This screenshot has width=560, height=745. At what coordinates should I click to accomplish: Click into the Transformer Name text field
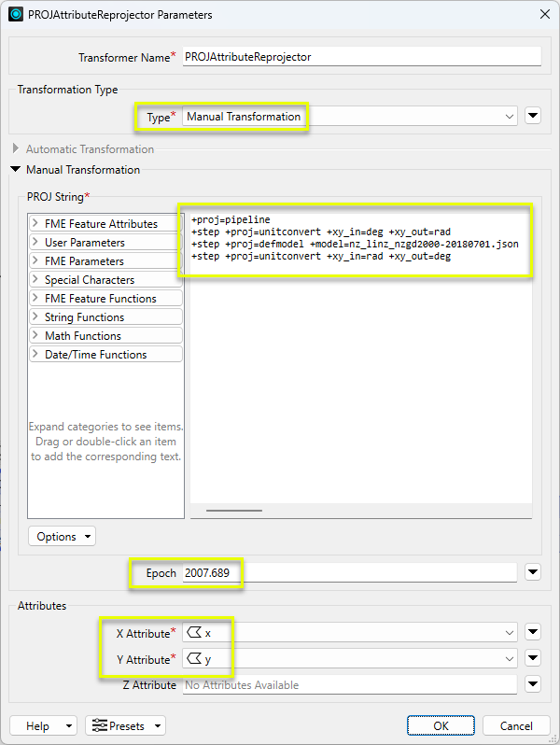click(361, 57)
